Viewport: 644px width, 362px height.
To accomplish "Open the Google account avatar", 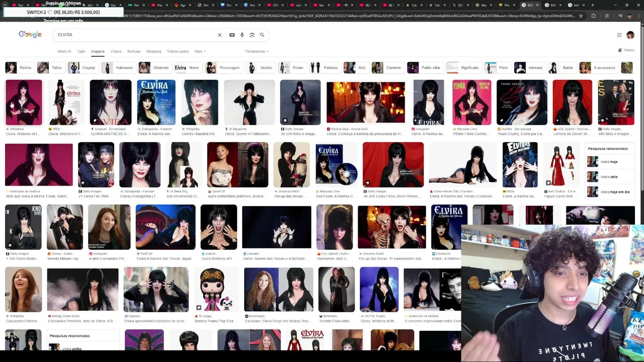I will pyautogui.click(x=630, y=35).
